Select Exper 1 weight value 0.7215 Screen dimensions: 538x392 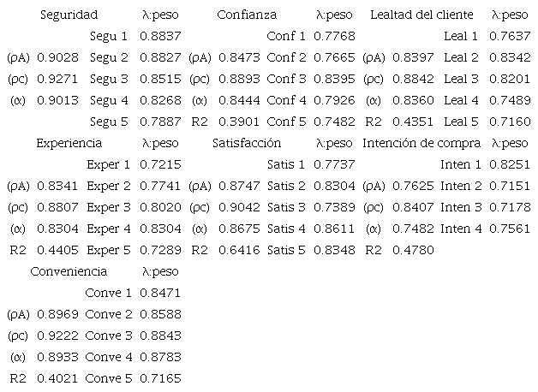pyautogui.click(x=160, y=164)
